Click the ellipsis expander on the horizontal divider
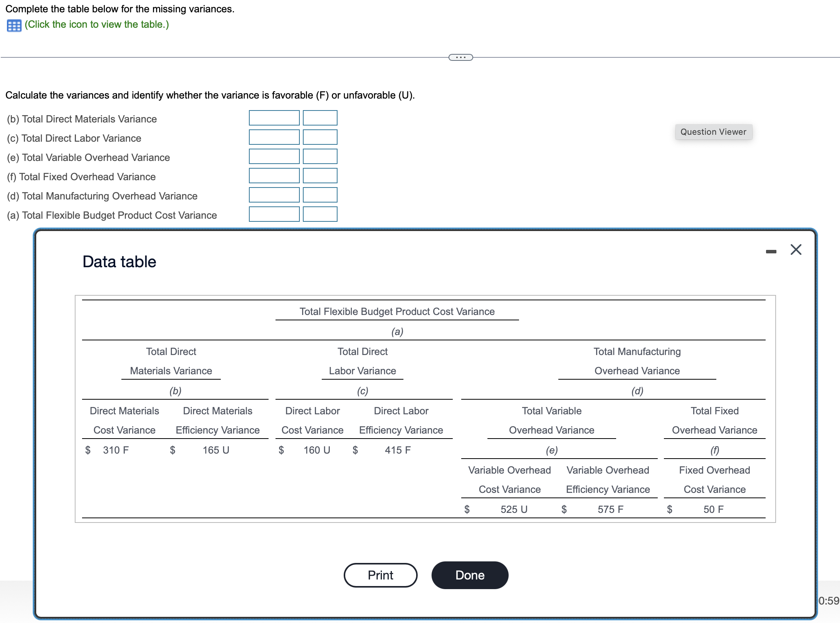The width and height of the screenshot is (840, 623). tap(460, 57)
